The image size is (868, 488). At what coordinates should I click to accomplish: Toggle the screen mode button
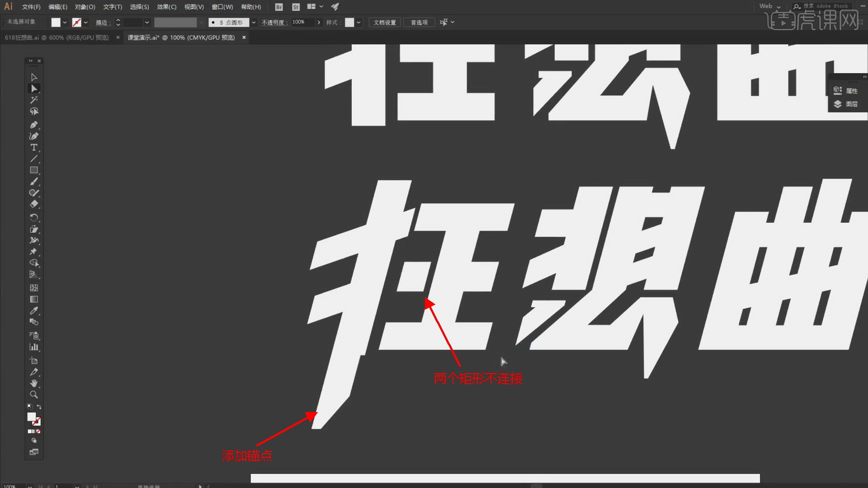[x=34, y=452]
